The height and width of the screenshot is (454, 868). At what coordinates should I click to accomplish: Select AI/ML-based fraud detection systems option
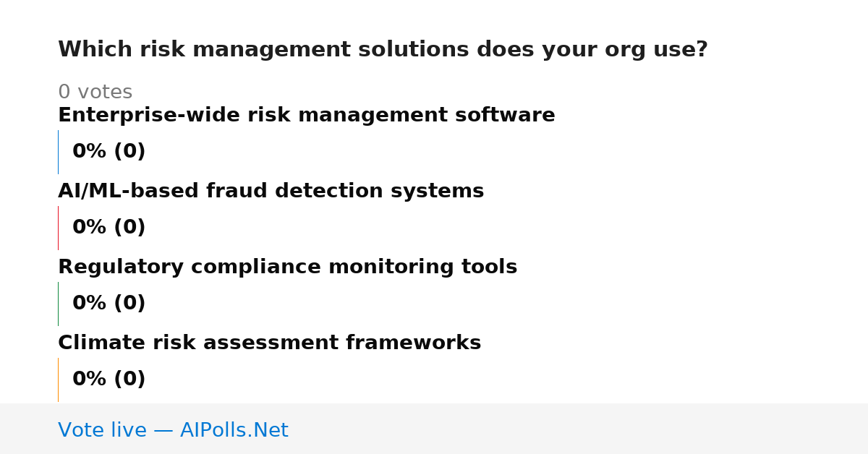click(271, 192)
